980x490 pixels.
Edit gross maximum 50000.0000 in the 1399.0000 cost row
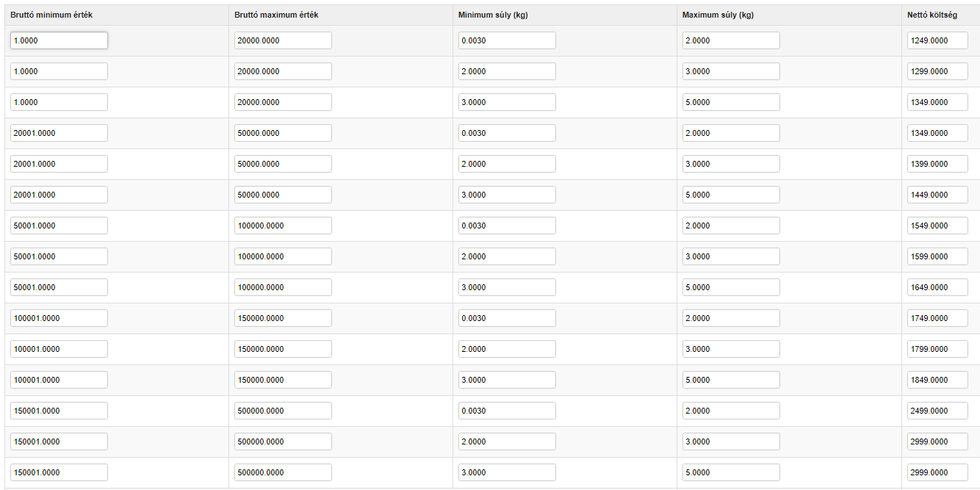pyautogui.click(x=283, y=164)
